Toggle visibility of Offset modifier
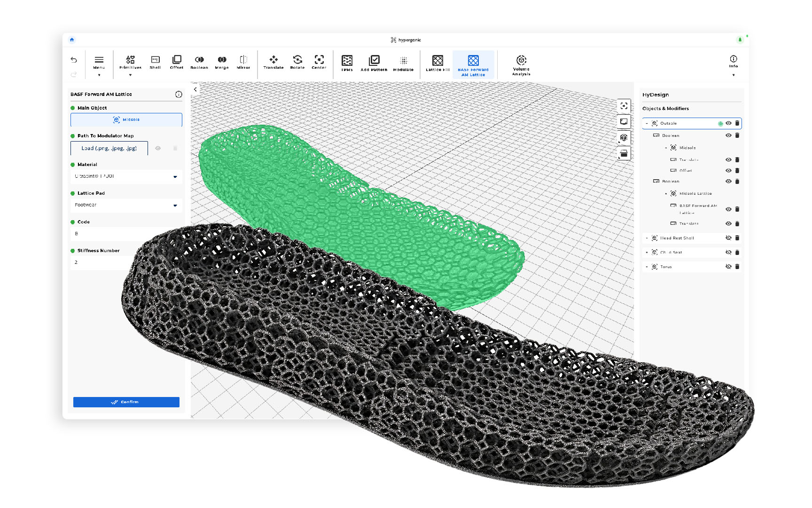The image size is (812, 508). pyautogui.click(x=729, y=171)
